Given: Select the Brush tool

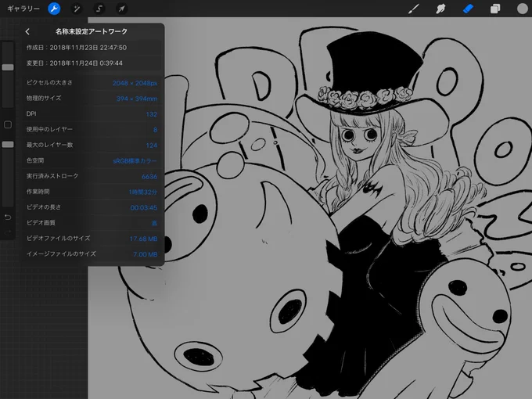Looking at the screenshot, I should pos(413,9).
